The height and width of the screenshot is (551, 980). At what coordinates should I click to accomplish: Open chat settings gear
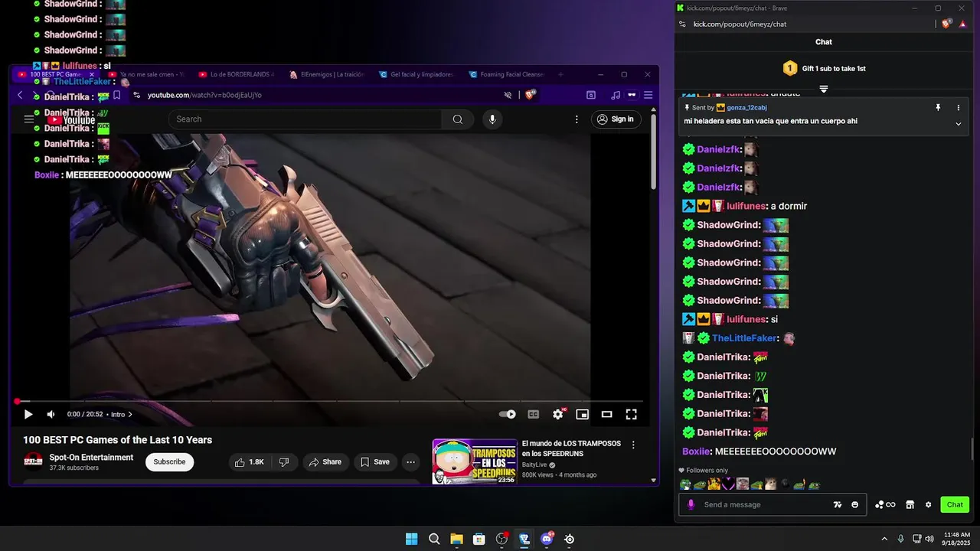(929, 504)
